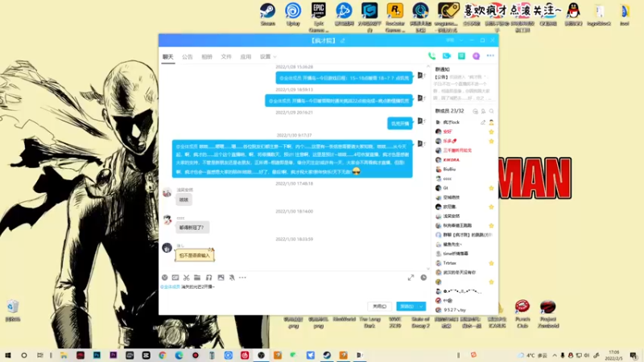This screenshot has height=362, width=644.
Task: Select member Gt in the member list
Action: point(464,188)
